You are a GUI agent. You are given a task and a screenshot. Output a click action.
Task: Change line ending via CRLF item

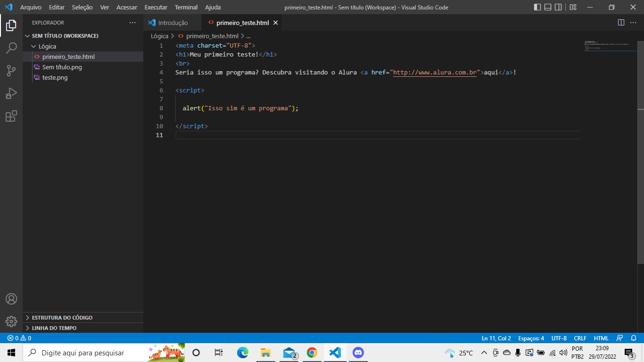580,338
